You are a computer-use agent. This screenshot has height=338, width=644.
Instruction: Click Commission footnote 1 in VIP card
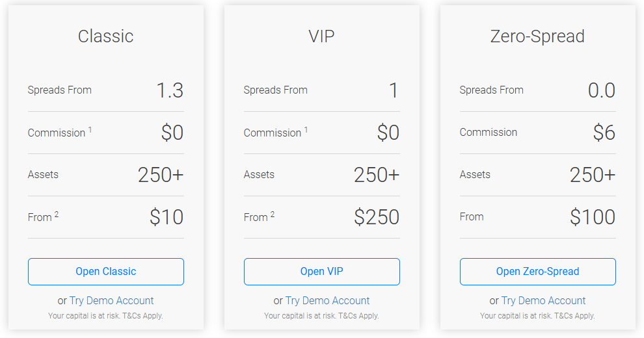point(306,129)
